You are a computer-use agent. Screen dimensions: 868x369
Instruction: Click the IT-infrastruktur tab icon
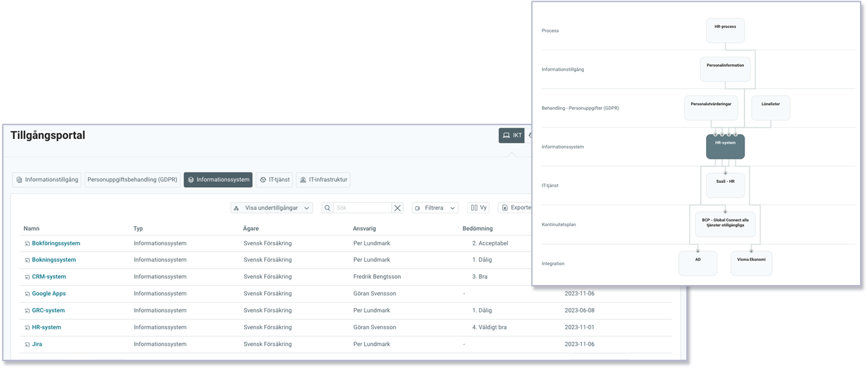pos(303,180)
